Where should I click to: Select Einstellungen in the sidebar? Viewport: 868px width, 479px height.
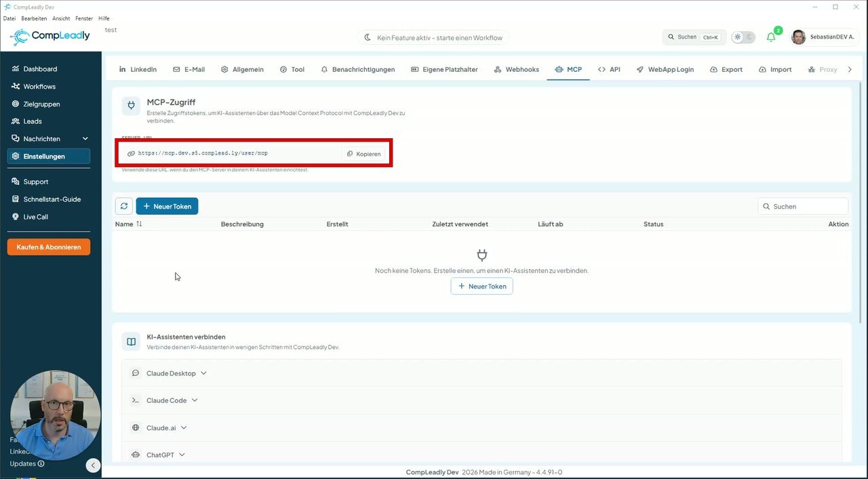pyautogui.click(x=48, y=157)
